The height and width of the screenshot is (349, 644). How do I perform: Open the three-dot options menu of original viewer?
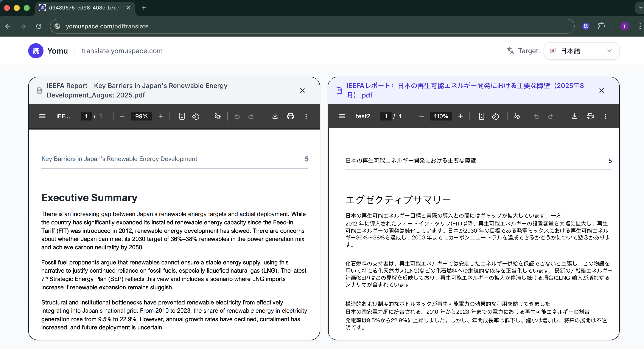306,116
